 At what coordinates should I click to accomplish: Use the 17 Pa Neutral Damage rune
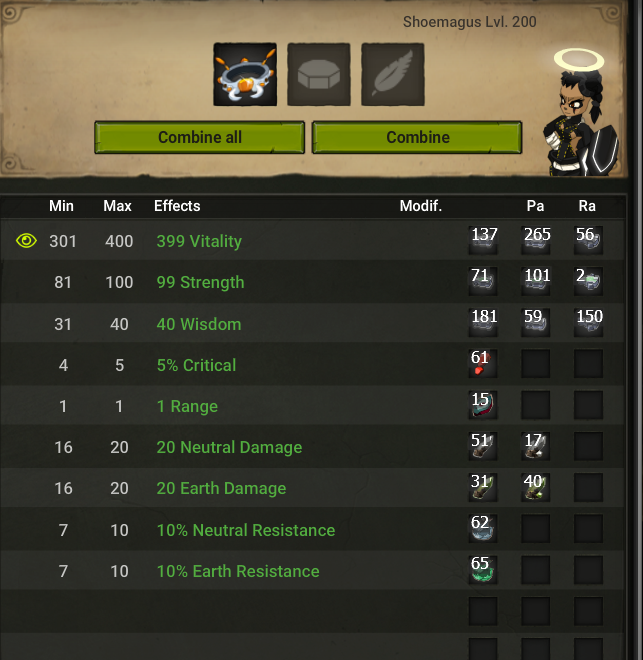536,446
